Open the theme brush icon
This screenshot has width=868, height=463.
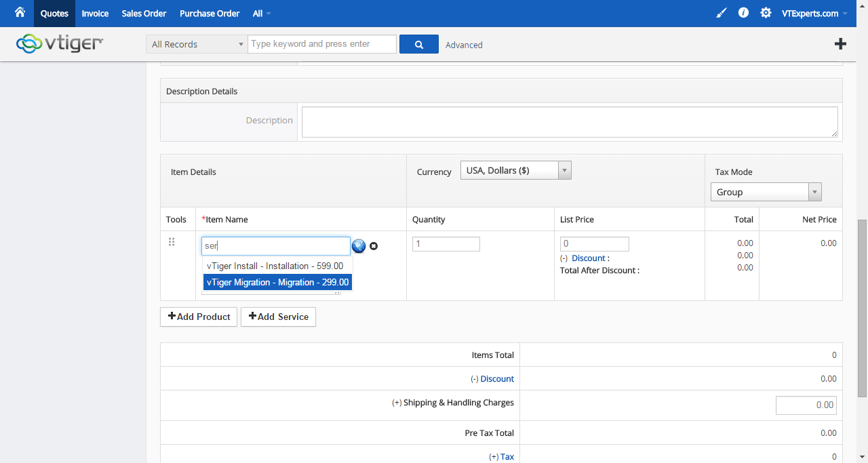coord(721,13)
